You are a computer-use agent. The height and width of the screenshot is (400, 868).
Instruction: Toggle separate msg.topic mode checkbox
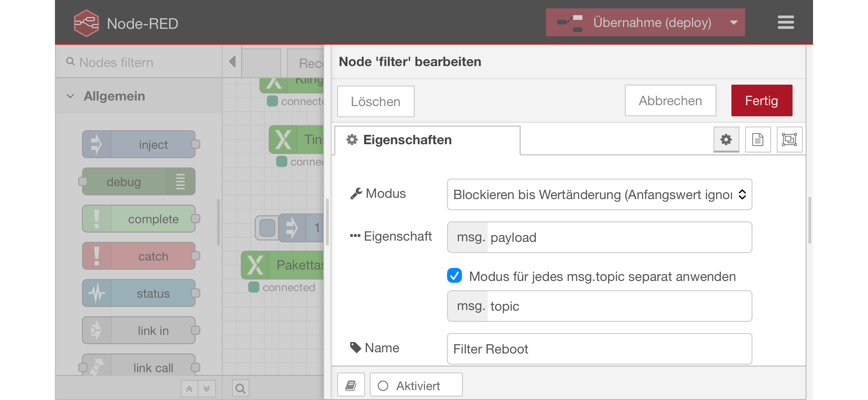tap(454, 275)
